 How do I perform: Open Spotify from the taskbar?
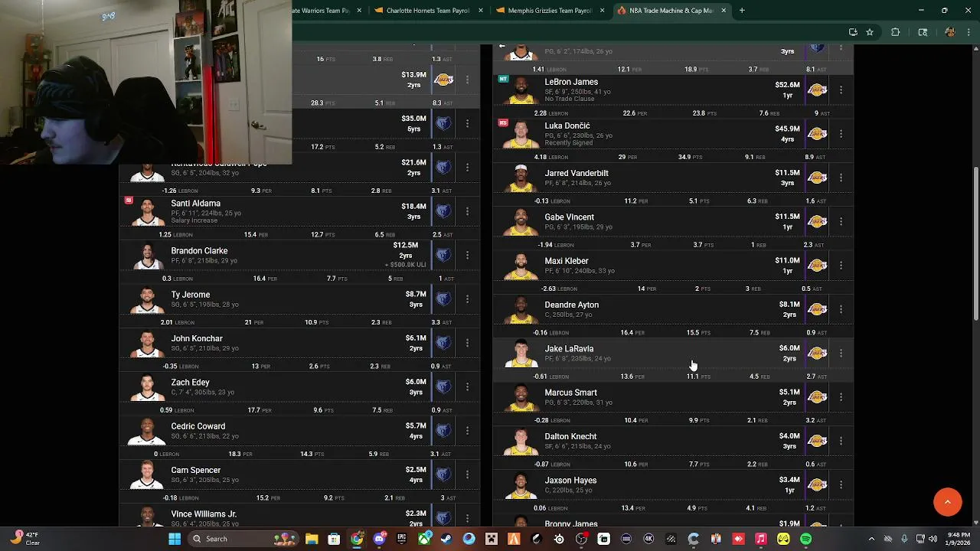point(806,539)
